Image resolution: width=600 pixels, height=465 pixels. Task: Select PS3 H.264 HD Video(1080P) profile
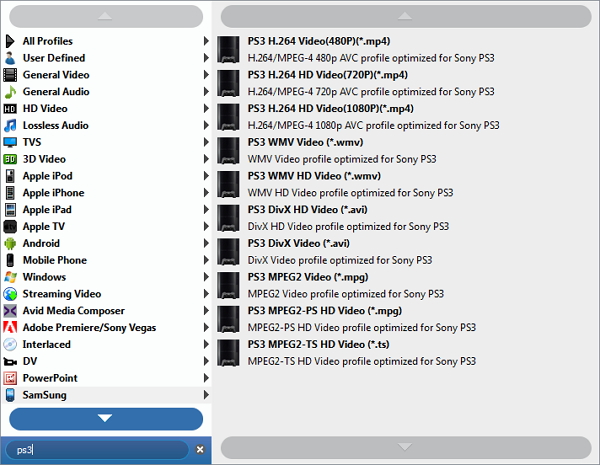406,117
